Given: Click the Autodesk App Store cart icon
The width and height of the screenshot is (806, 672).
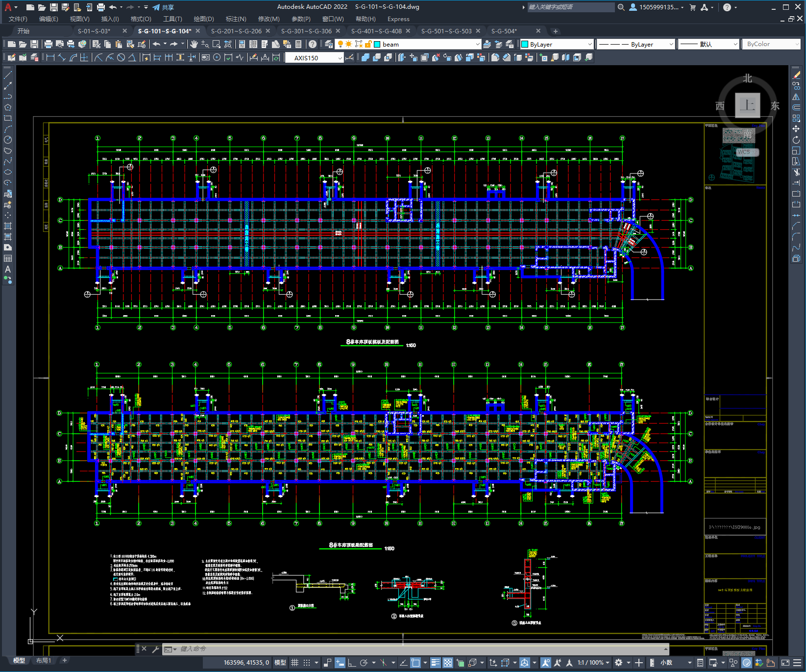Looking at the screenshot, I should pyautogui.click(x=692, y=7).
